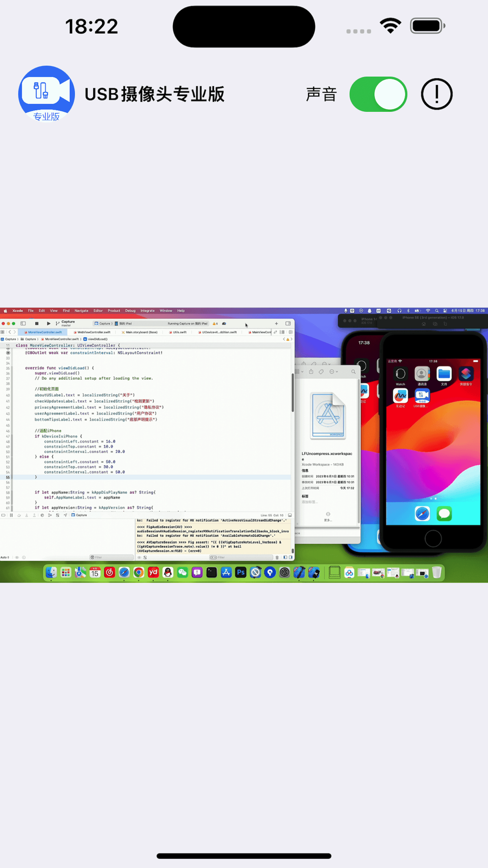The height and width of the screenshot is (868, 488).
Task: Click the 我的 iPad run destination
Action: click(123, 323)
